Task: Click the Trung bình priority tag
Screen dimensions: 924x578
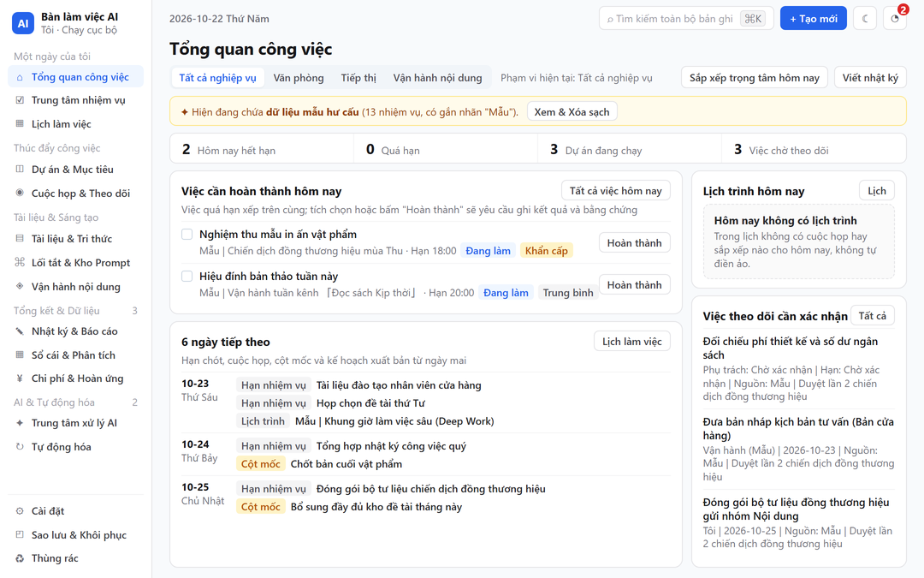Action: pyautogui.click(x=567, y=293)
